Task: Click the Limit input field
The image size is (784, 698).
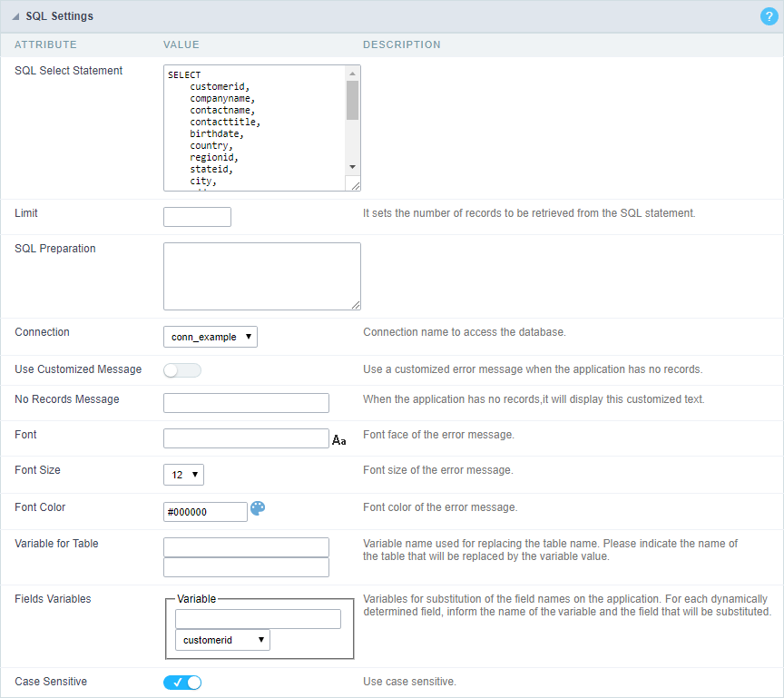Action: click(x=196, y=217)
